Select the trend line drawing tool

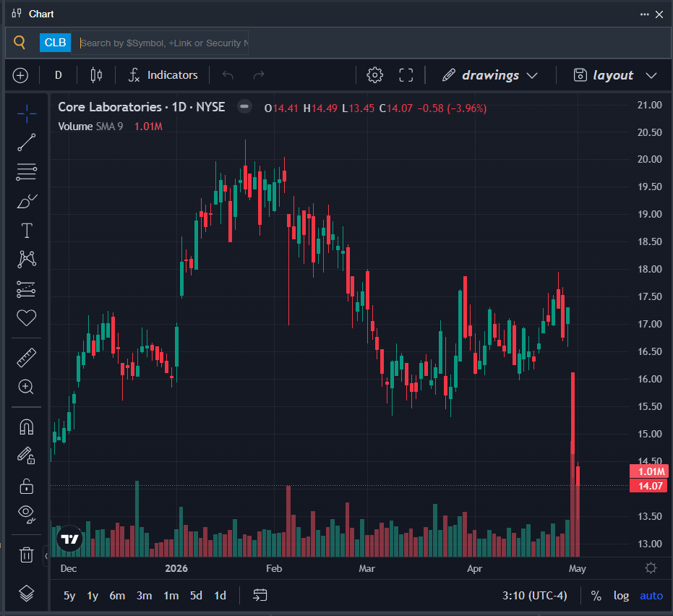pyautogui.click(x=26, y=142)
